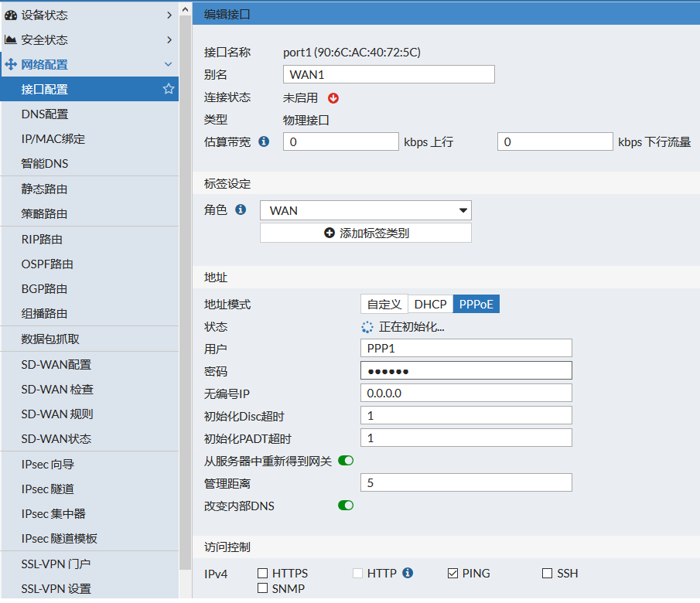Screen dimensions: 700x603
Task: Open the 角色 WAN dropdown
Action: click(365, 210)
